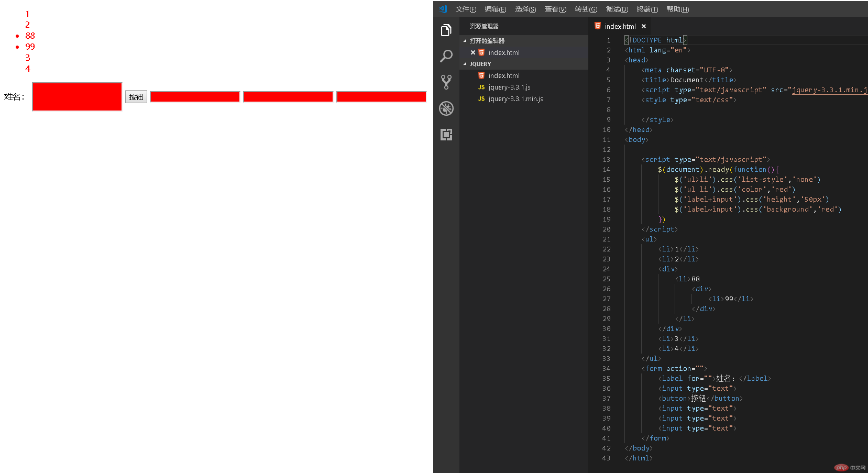Open jquery-3.3.1.js in the file tree
Screen dimensions: 868x473
pyautogui.click(x=524, y=87)
